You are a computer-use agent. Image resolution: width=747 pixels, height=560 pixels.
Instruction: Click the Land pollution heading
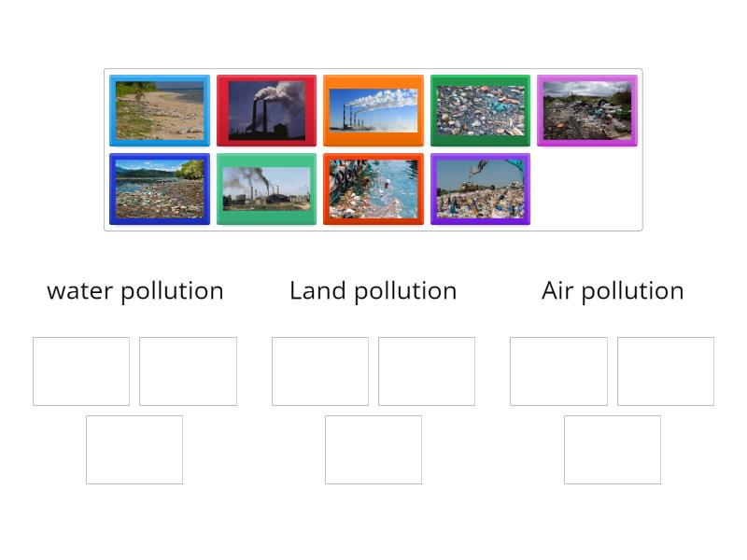point(373,290)
